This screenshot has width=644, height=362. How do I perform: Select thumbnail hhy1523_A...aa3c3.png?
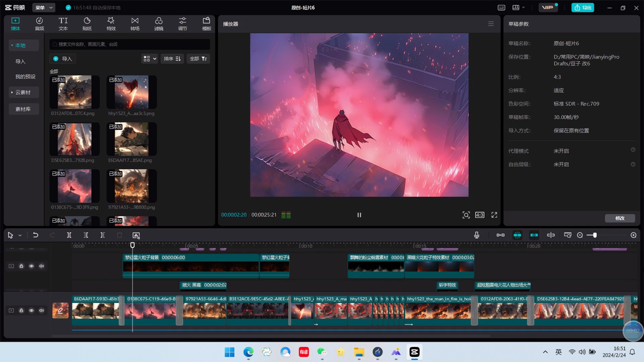(x=132, y=92)
